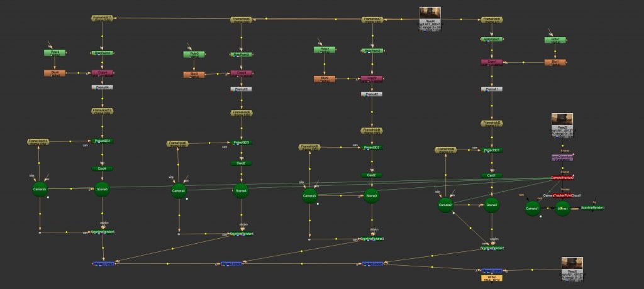Select the Scene2 node circle
Viewport: 644px width, 289px height.
point(492,205)
